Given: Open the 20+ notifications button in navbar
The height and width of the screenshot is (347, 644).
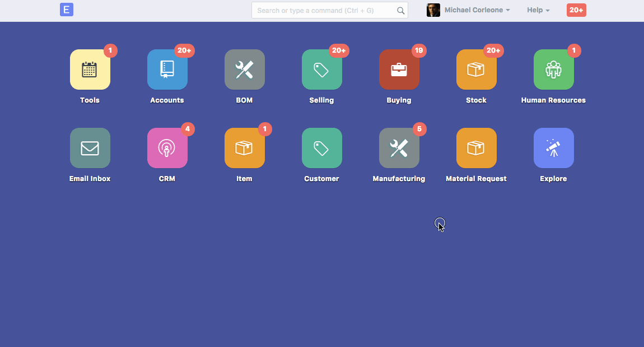Looking at the screenshot, I should (576, 10).
